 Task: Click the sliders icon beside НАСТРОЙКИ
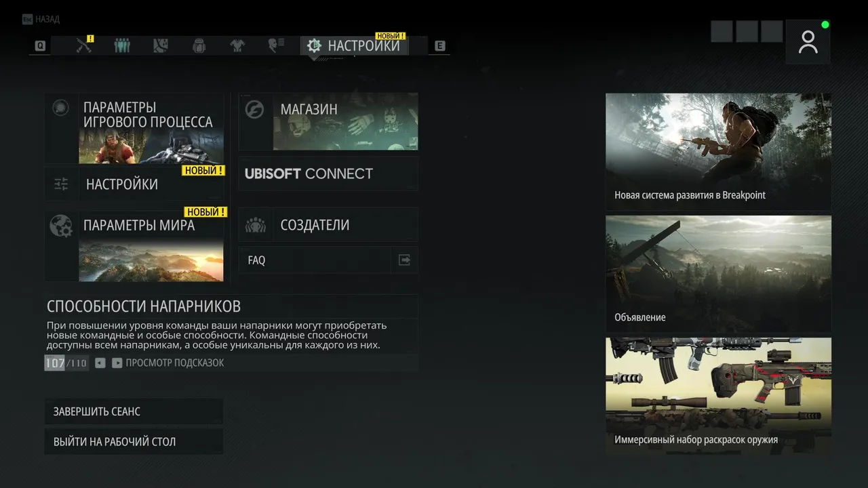[61, 184]
